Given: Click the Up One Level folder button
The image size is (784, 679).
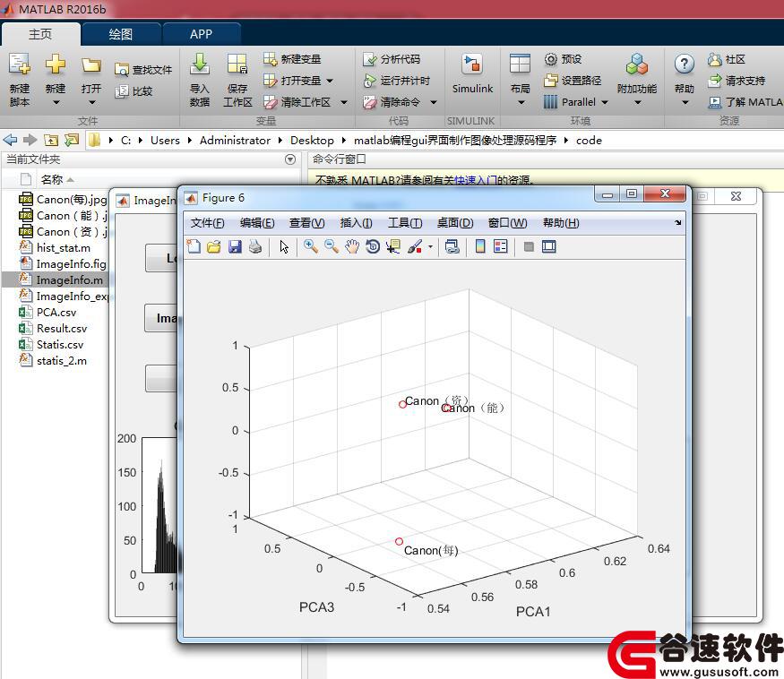Looking at the screenshot, I should [x=51, y=140].
